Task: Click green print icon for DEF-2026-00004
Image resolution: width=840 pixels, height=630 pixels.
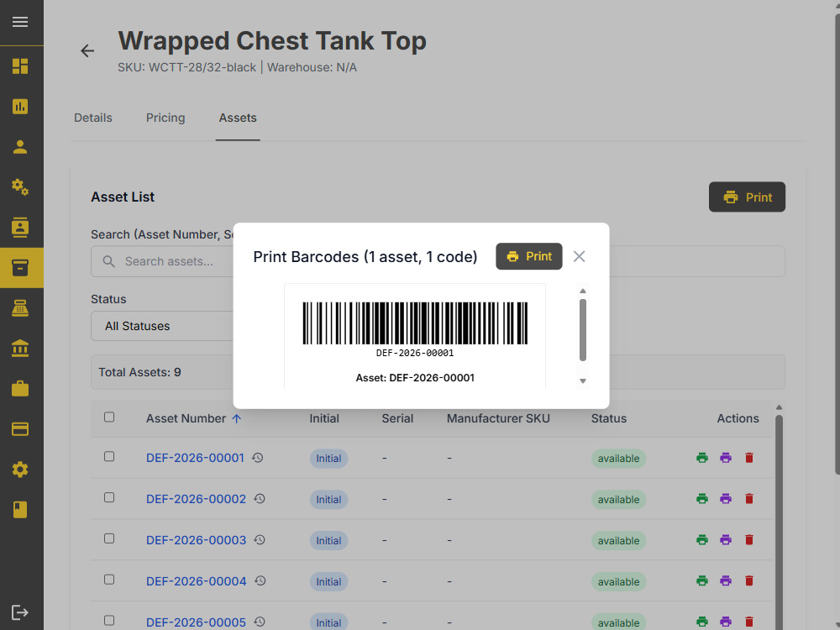Action: pyautogui.click(x=701, y=580)
